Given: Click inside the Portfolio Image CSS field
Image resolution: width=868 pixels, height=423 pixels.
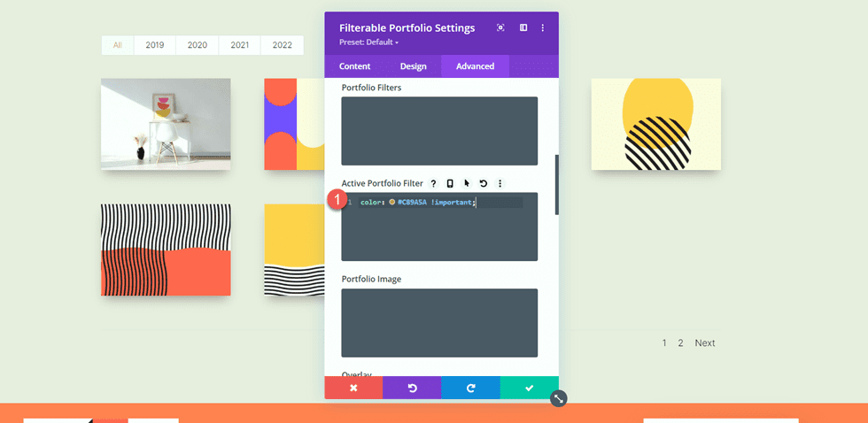Looking at the screenshot, I should [439, 322].
